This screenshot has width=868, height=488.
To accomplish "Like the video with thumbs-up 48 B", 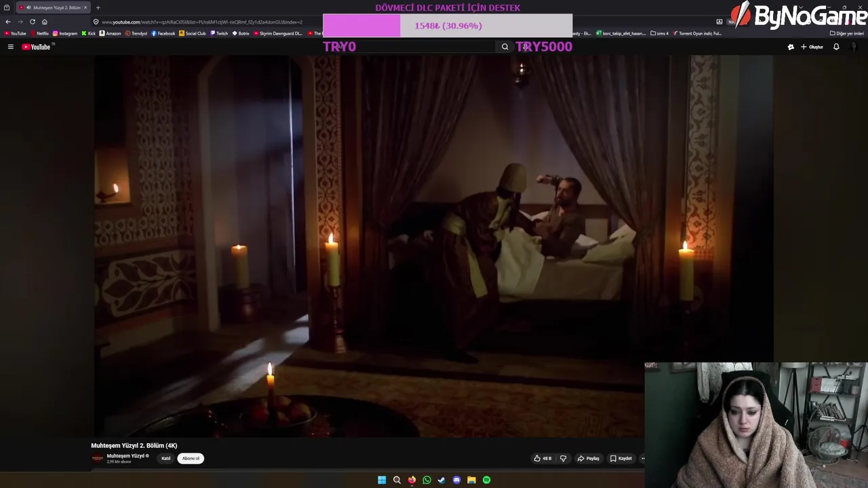I will click(542, 458).
